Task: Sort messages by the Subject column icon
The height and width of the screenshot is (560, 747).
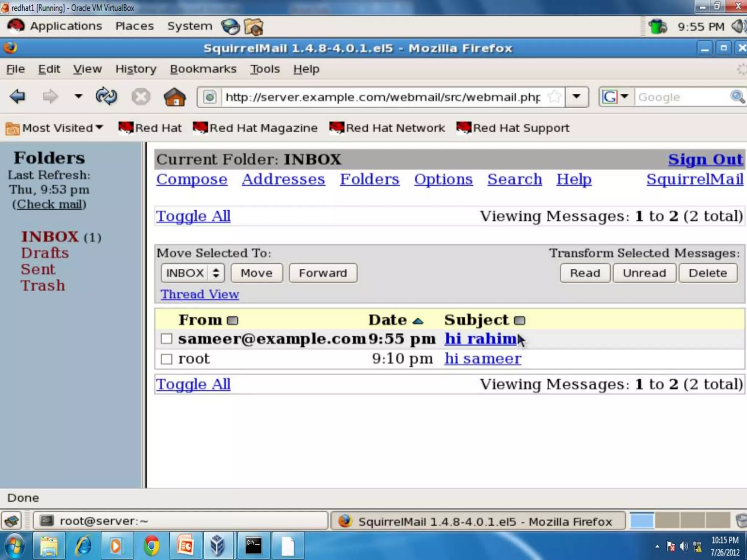Action: (519, 320)
